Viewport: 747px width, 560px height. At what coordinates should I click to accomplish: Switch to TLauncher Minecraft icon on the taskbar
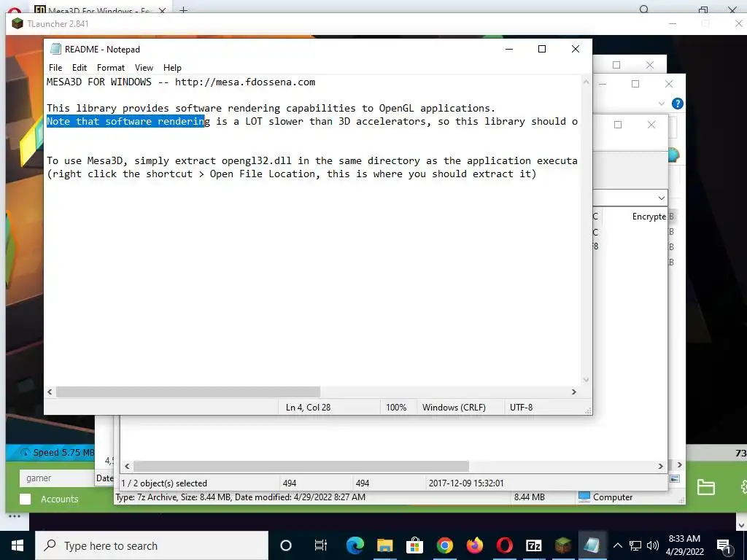coord(563,545)
